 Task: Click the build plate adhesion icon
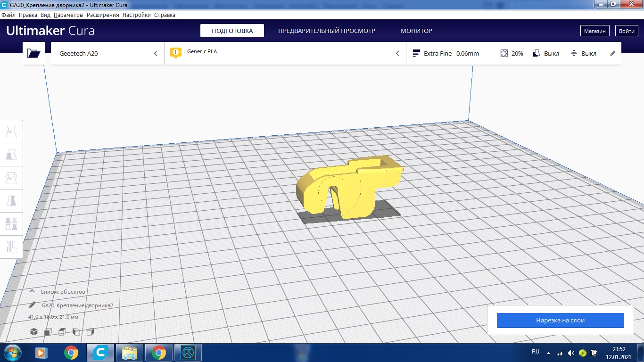click(x=574, y=53)
